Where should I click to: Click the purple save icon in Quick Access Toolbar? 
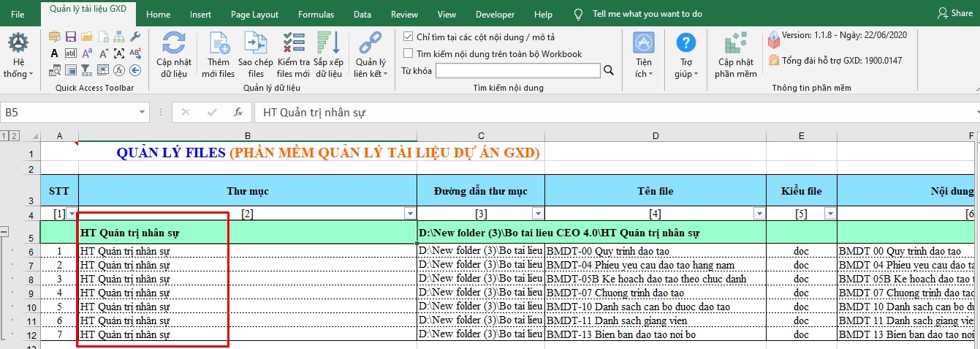(71, 37)
